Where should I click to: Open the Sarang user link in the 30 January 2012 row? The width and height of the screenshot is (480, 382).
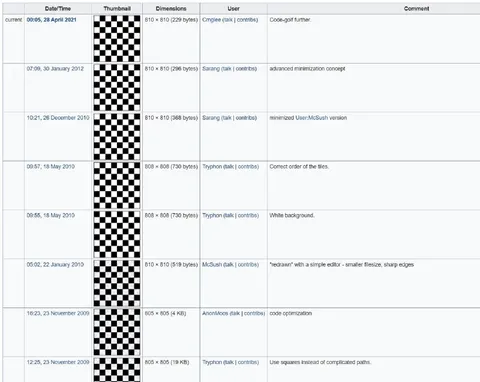tap(211, 69)
